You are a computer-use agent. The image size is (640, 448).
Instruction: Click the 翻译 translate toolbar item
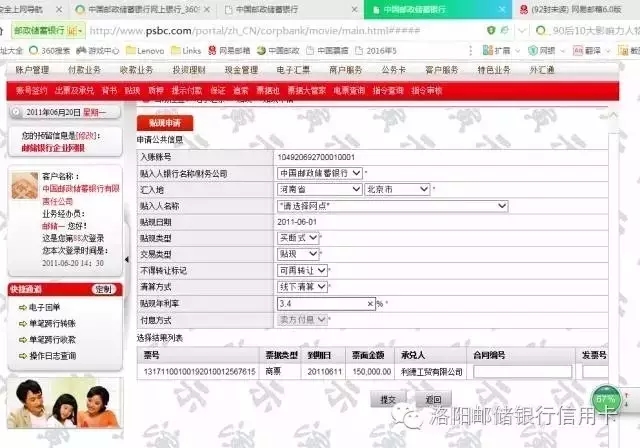587,51
